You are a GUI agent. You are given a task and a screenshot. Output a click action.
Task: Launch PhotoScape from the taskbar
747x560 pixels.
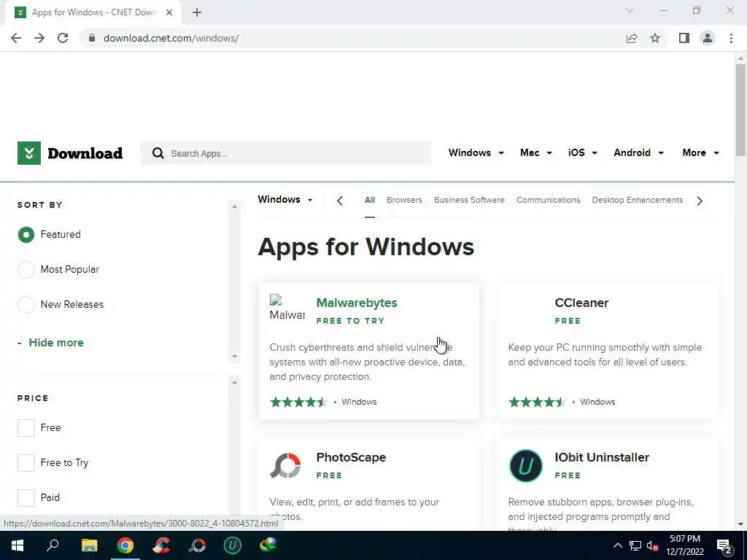197,545
